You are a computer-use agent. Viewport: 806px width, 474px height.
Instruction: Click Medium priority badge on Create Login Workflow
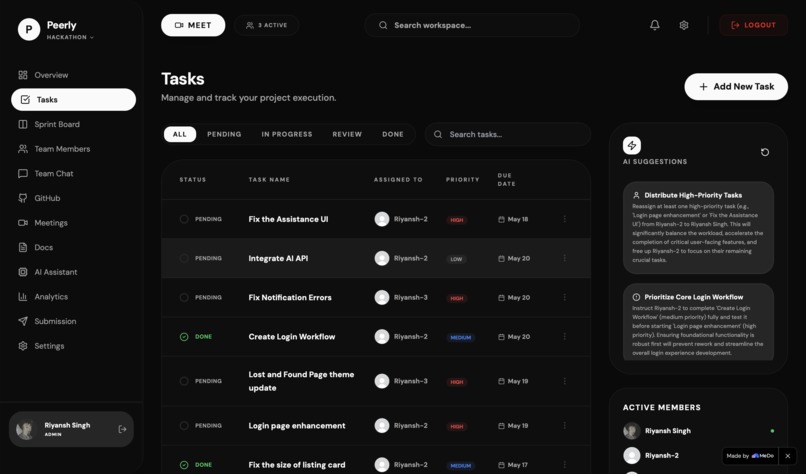coord(461,338)
